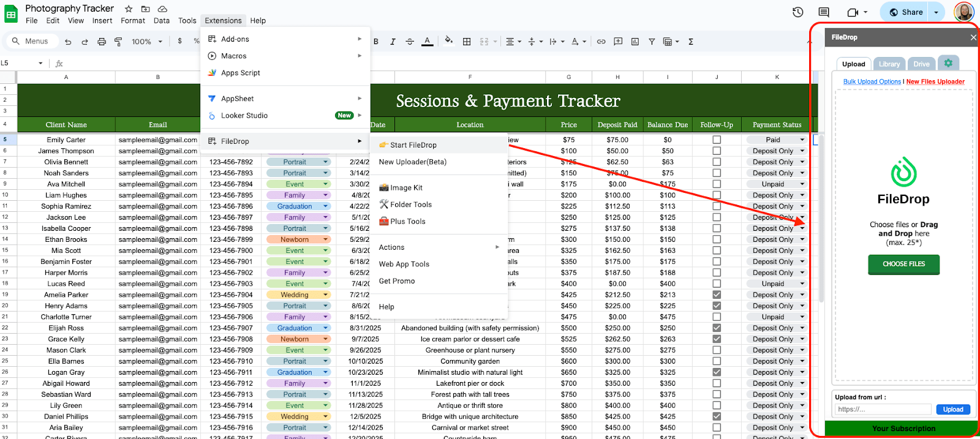Image resolution: width=980 pixels, height=439 pixels.
Task: Toggle Follow-Up checkbox for Grace Kelly
Action: coord(717,339)
